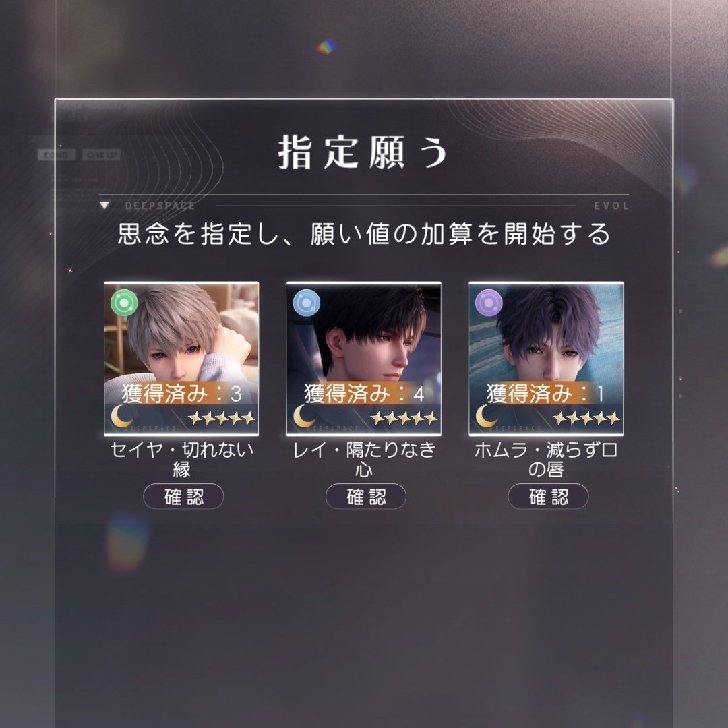
Task: Click the purple attribute icon on Homura's card
Action: coord(489,303)
